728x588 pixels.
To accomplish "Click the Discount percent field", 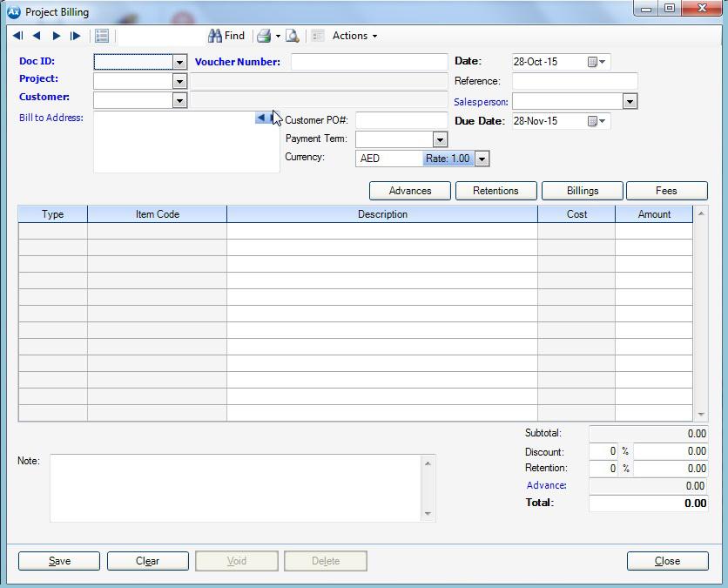I will 603,451.
